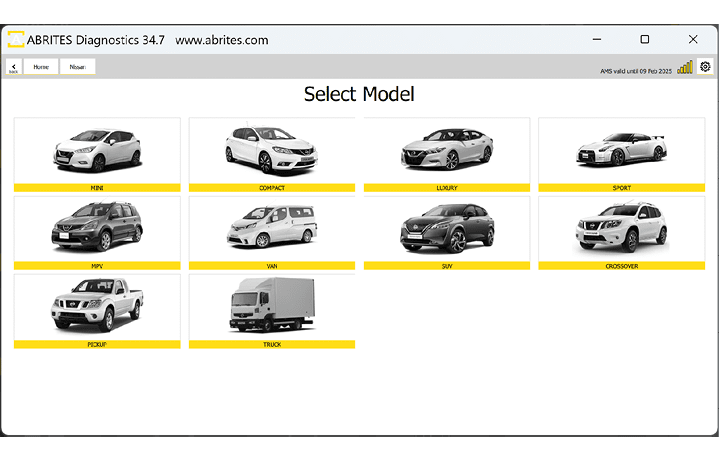
Task: Click the signal strength bars icon
Action: point(685,67)
